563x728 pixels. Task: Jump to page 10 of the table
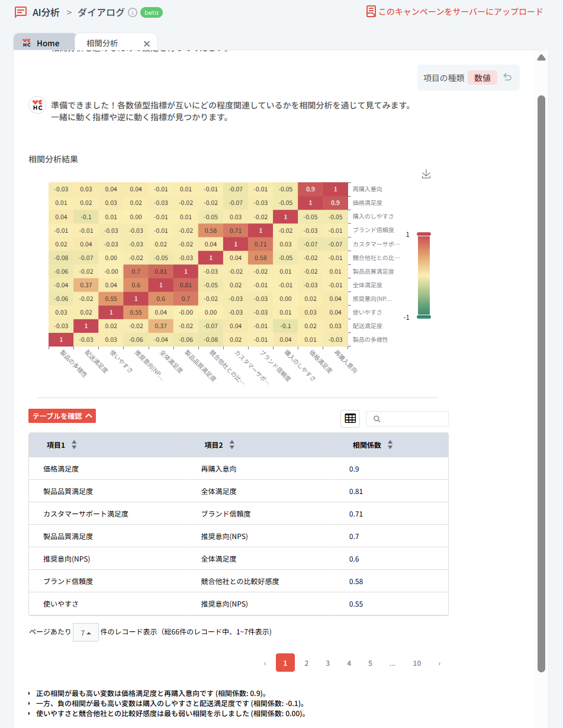click(417, 662)
